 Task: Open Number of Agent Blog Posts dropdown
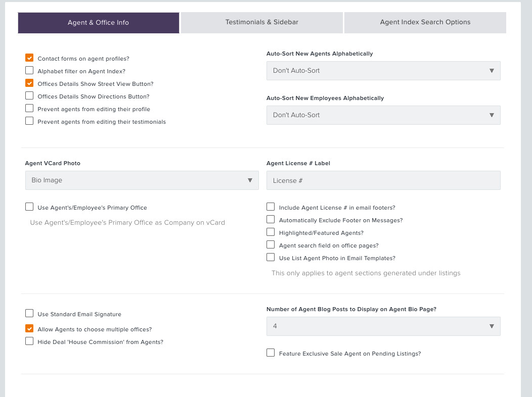(383, 326)
